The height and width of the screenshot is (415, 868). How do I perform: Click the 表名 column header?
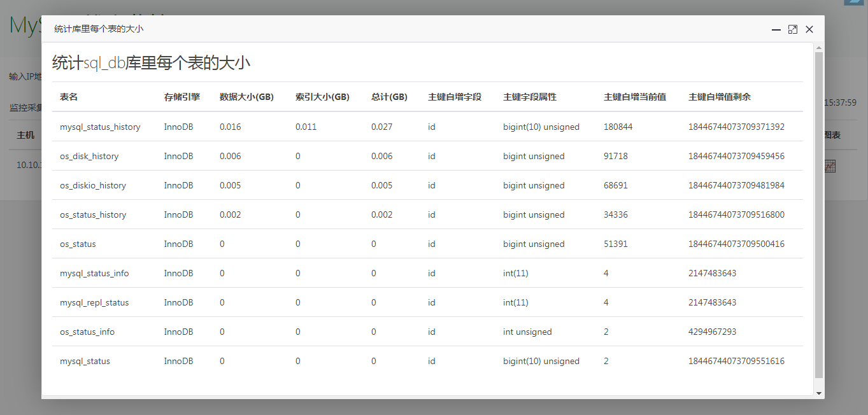pos(69,97)
